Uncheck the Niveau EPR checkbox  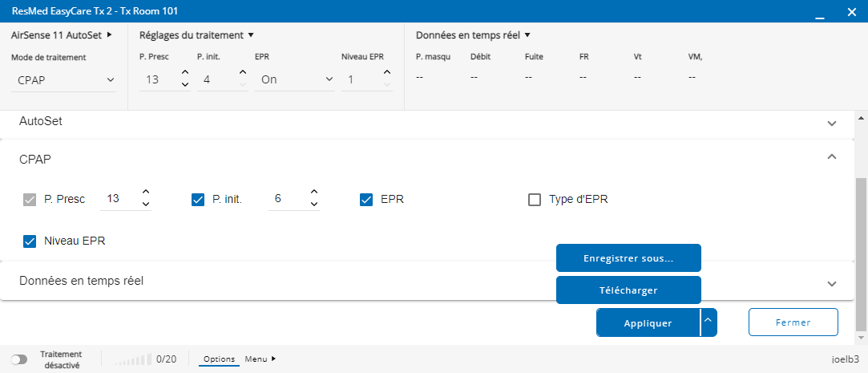tap(30, 241)
